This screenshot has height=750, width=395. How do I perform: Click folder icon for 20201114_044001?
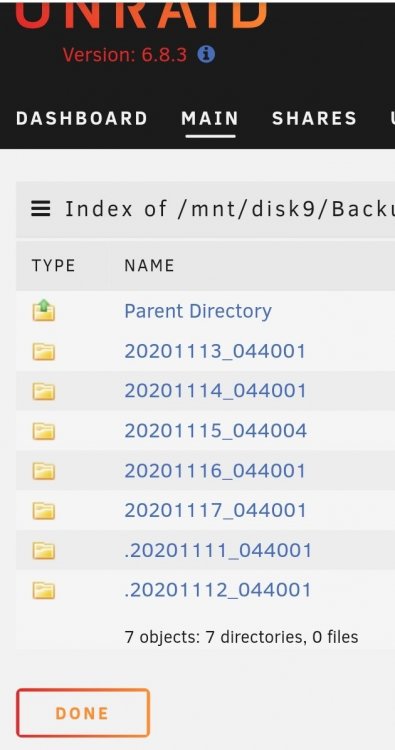pyautogui.click(x=44, y=391)
